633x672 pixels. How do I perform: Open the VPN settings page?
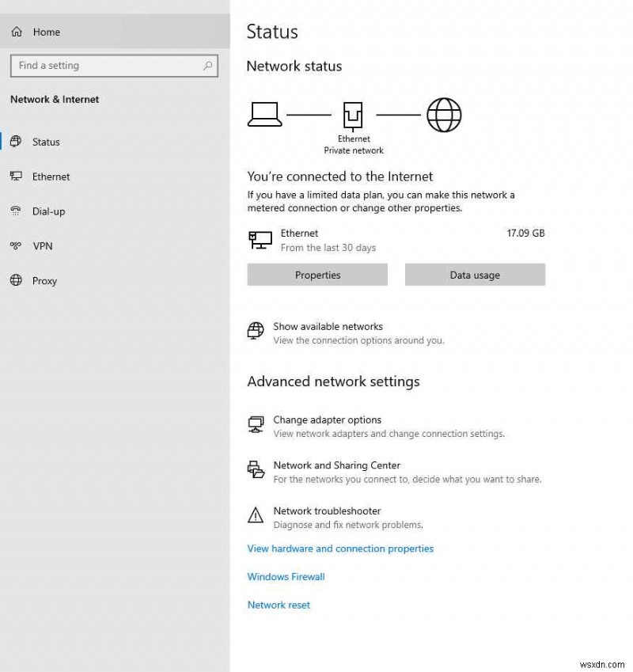point(44,246)
